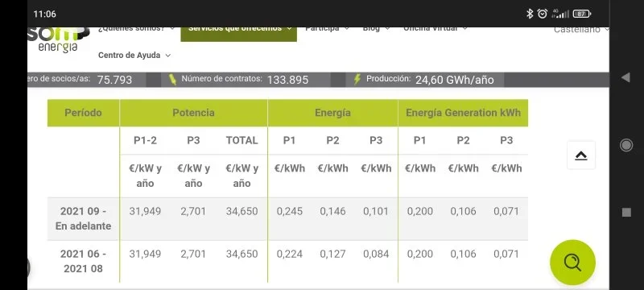Image resolution: width=644 pixels, height=290 pixels.
Task: Tap the battery level indicator
Action: pos(581,14)
